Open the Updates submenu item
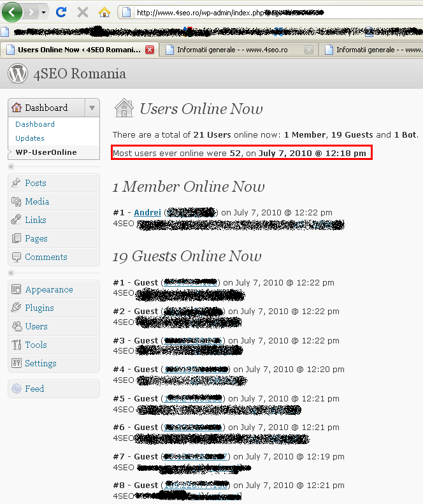 [30, 138]
